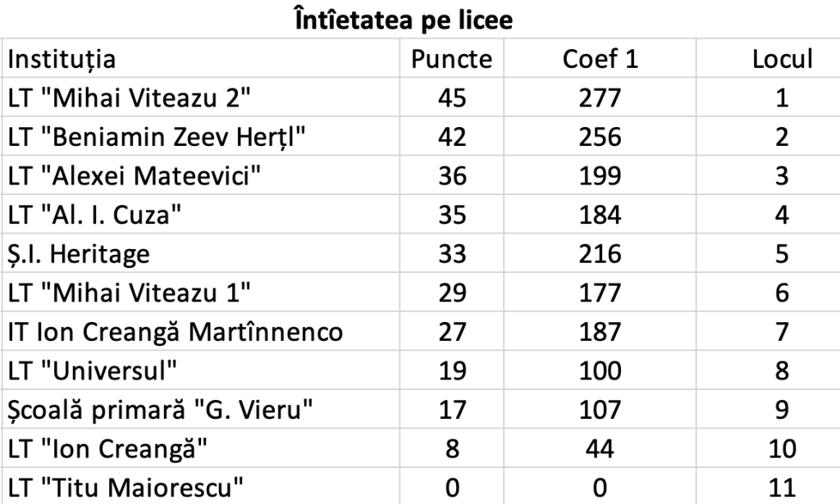Select the LT "Mihai Viteazu 1" cell
Viewport: 840px width, 504px height.
click(129, 293)
